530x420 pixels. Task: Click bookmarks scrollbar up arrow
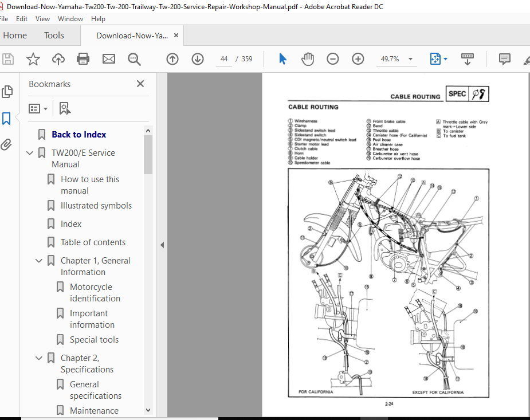[x=148, y=131]
